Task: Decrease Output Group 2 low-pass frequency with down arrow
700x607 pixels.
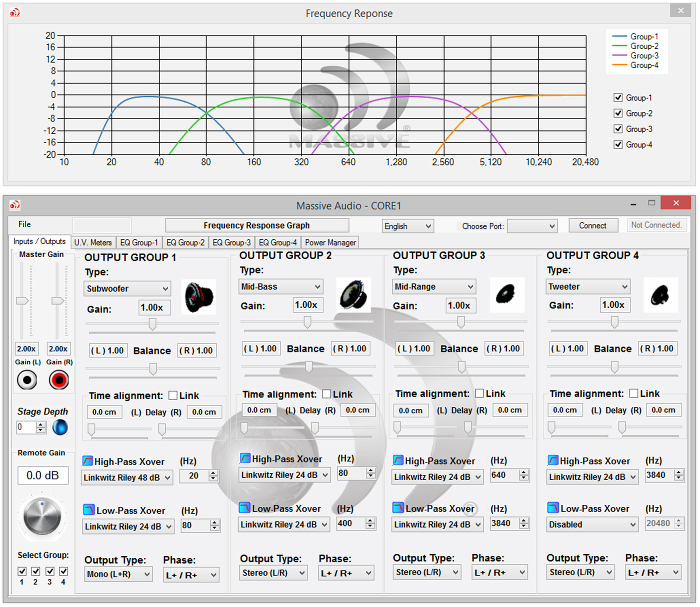Action: pos(370,526)
